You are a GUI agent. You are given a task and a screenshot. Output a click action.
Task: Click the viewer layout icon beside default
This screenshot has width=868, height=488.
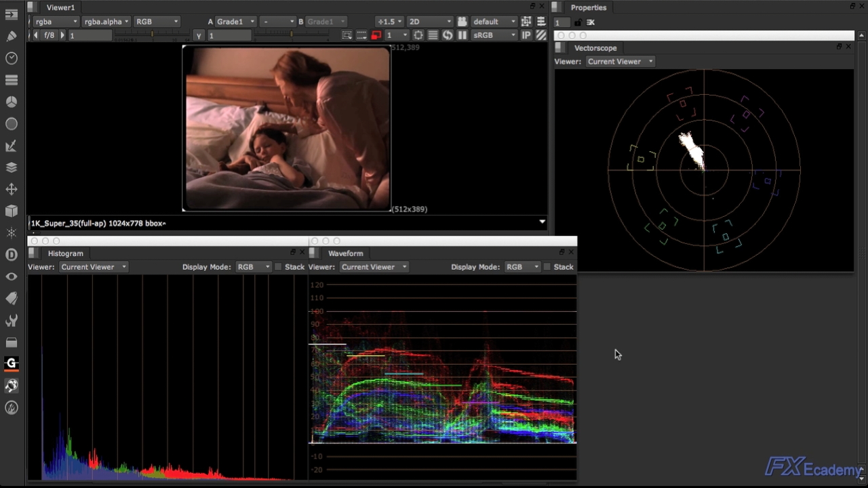(526, 22)
